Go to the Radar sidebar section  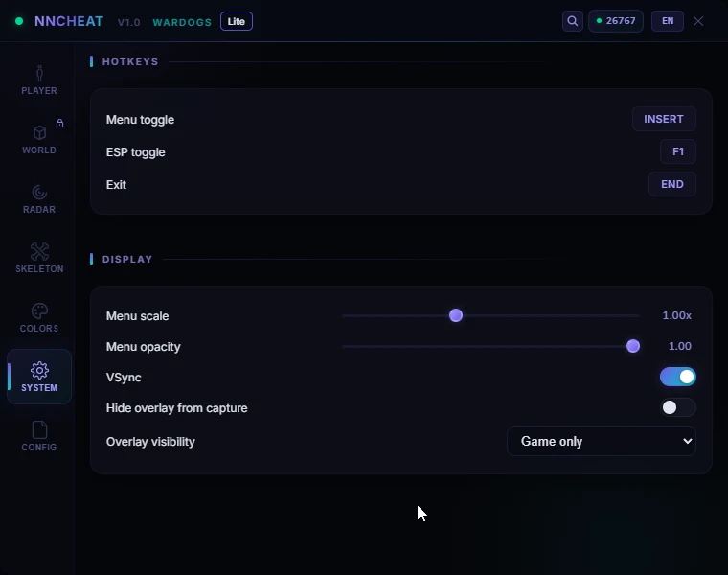pyautogui.click(x=39, y=199)
